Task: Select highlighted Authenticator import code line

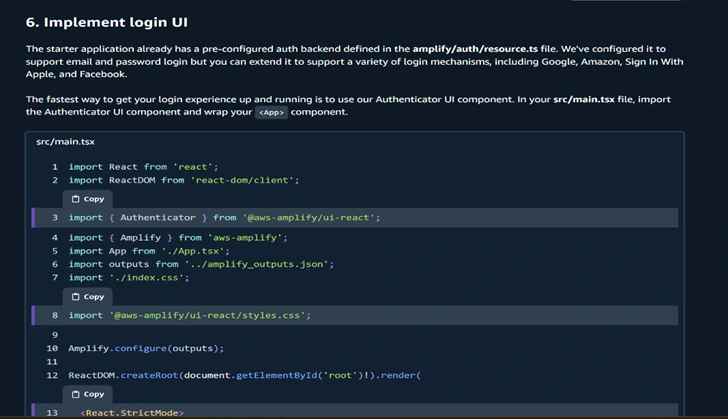Action: 224,217
